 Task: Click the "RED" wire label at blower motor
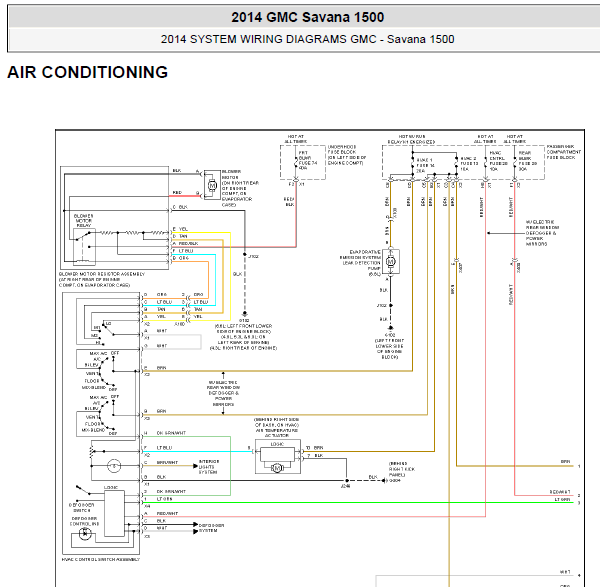pyautogui.click(x=177, y=192)
